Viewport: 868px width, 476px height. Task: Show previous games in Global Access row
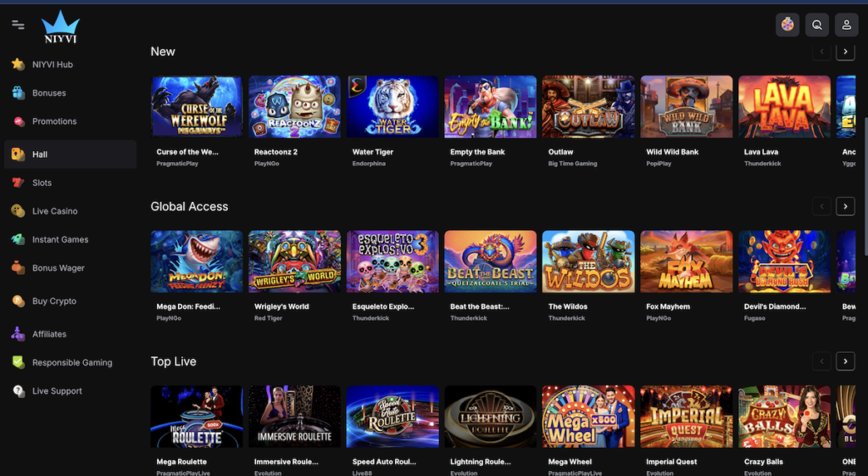821,206
